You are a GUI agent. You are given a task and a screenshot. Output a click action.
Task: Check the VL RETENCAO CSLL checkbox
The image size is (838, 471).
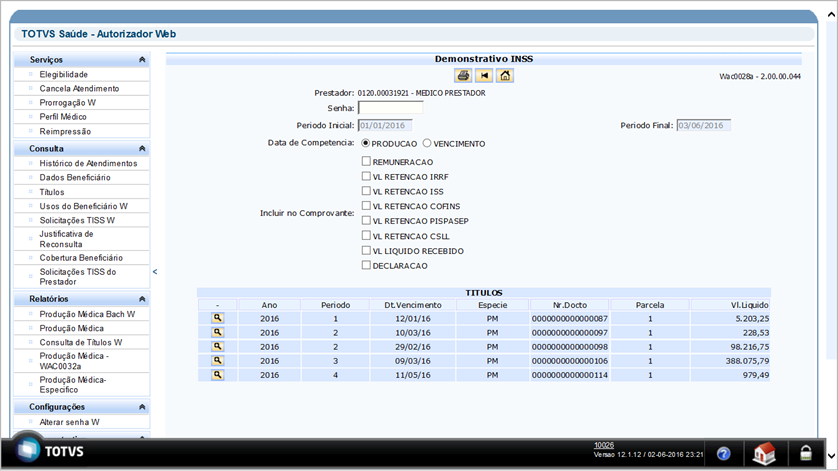(366, 235)
